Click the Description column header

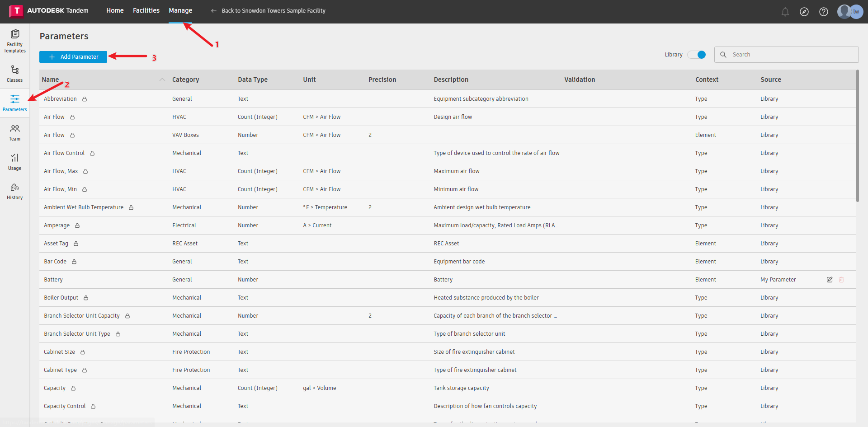(451, 80)
